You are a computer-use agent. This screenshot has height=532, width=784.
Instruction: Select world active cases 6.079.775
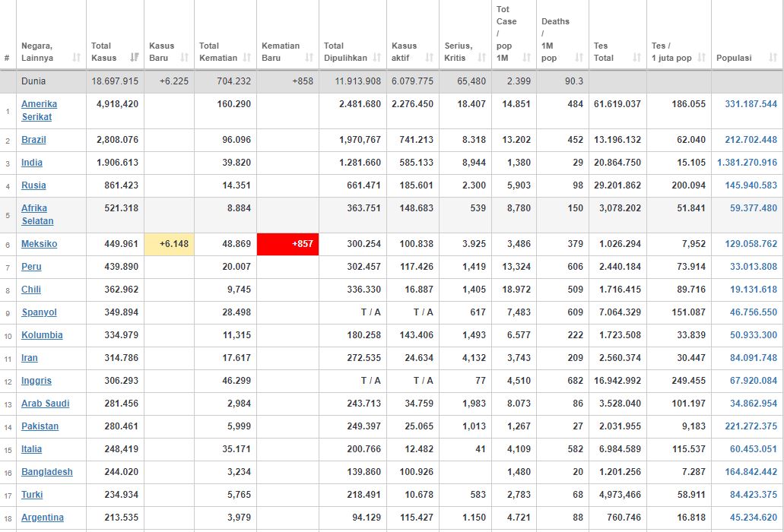412,81
